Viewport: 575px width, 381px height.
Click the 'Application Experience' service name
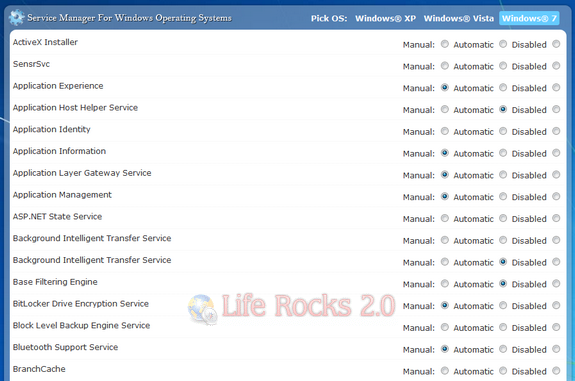[58, 86]
